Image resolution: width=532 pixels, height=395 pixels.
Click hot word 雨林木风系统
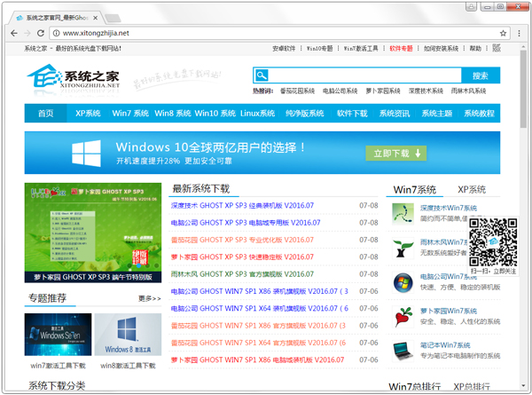468,91
